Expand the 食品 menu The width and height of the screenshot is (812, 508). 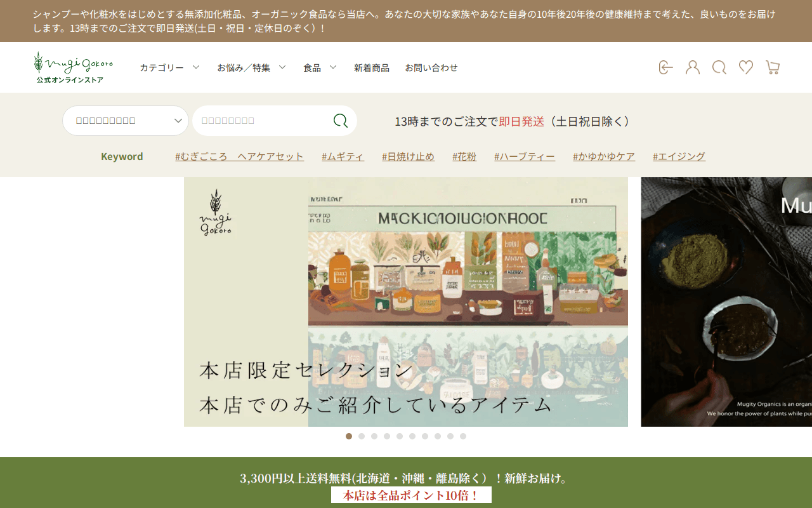(x=320, y=67)
